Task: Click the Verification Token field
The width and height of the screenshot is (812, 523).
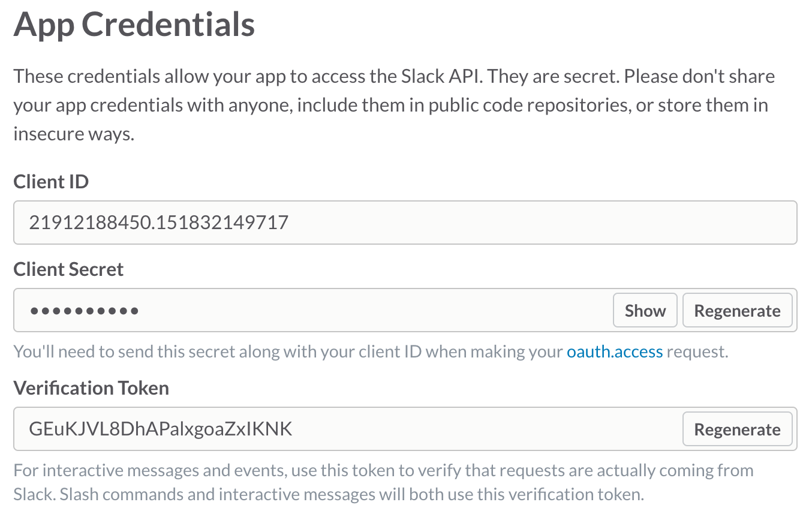Action: pos(480,429)
